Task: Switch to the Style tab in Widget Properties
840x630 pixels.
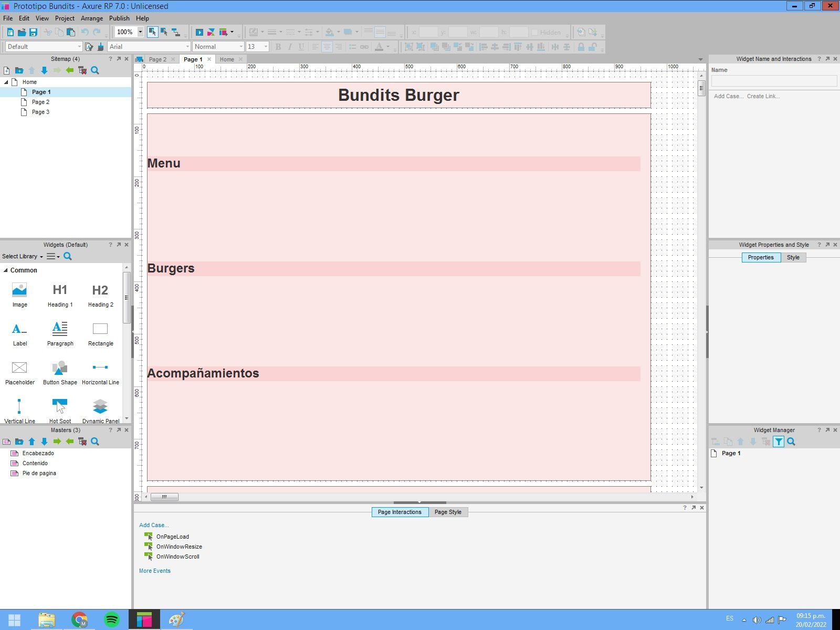Action: pos(793,257)
